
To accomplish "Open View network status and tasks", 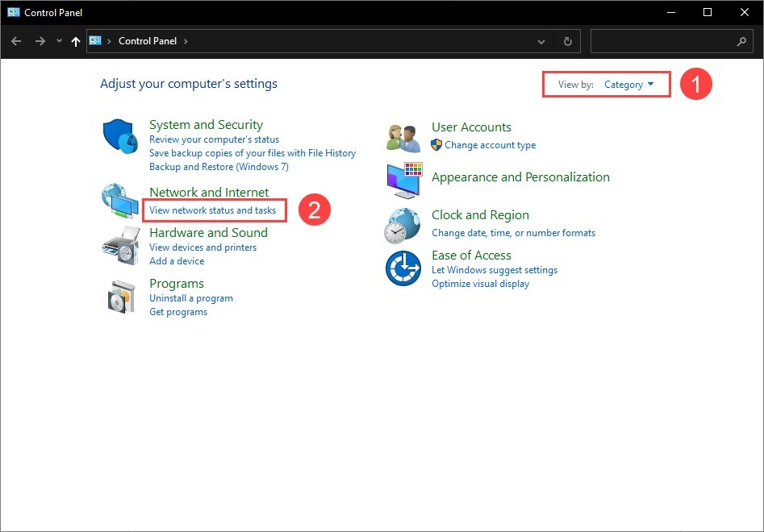I will (212, 210).
